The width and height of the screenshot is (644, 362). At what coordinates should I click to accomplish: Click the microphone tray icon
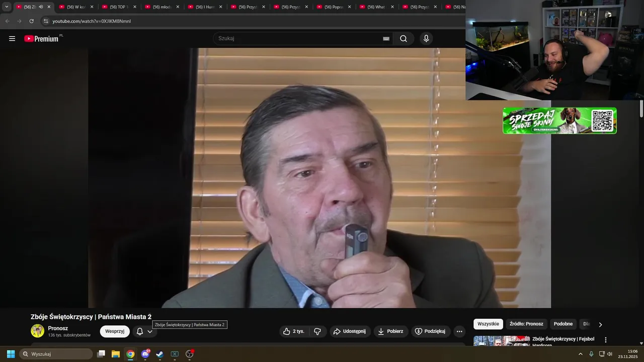[x=591, y=354]
